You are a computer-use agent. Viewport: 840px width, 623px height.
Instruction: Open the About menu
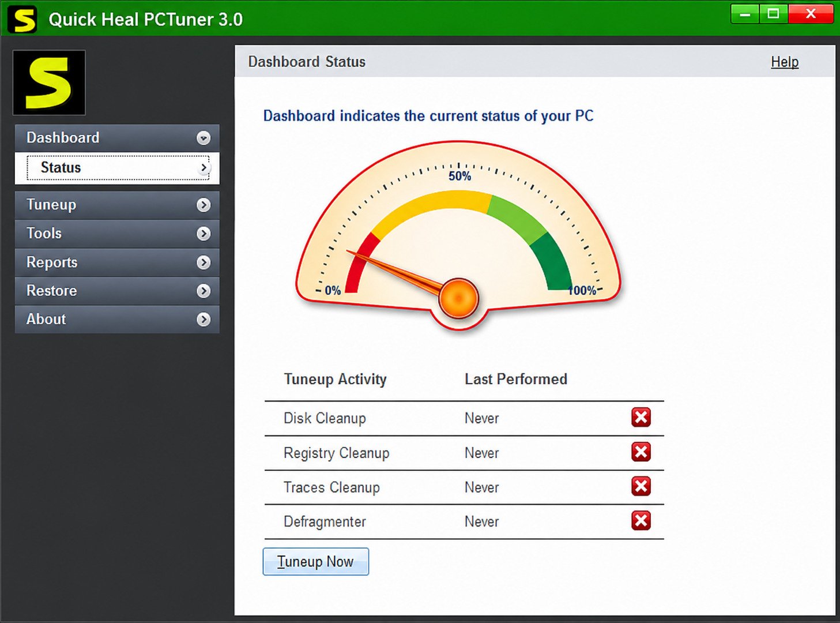tap(117, 320)
